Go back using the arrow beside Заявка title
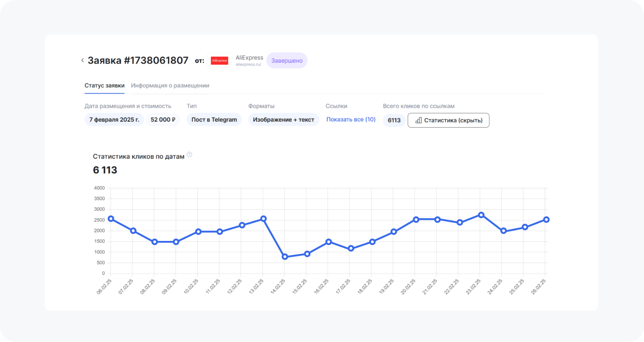The width and height of the screenshot is (644, 342). click(x=83, y=60)
